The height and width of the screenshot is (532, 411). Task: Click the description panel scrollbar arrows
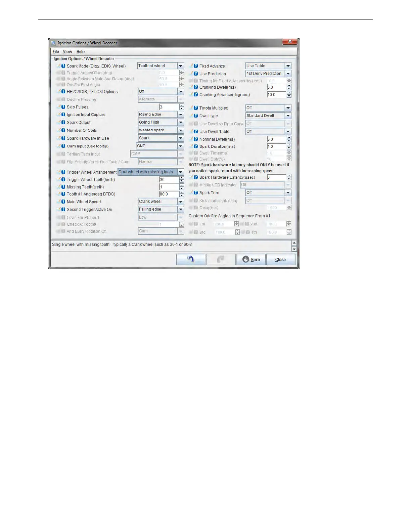[294, 246]
